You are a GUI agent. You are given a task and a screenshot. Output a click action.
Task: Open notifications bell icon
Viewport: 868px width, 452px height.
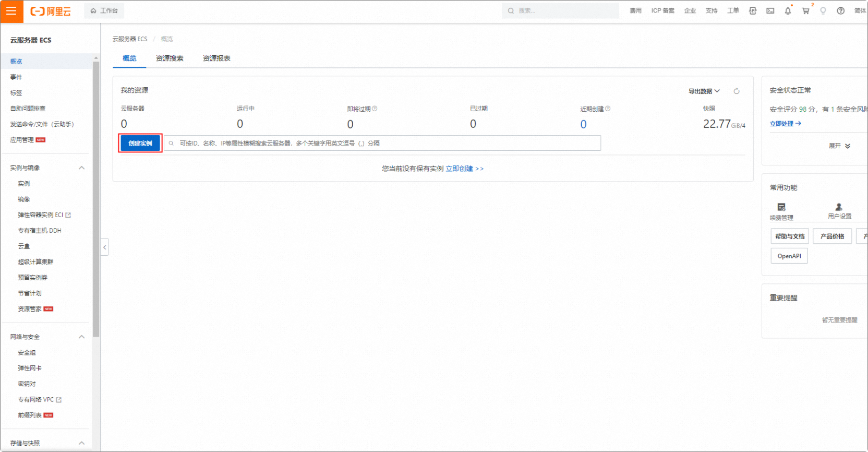pyautogui.click(x=788, y=10)
